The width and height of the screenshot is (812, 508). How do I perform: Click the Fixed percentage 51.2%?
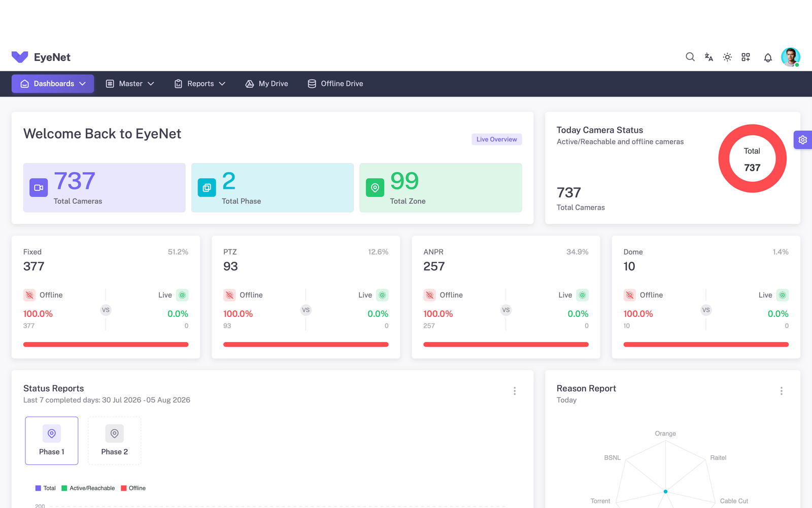pos(178,252)
